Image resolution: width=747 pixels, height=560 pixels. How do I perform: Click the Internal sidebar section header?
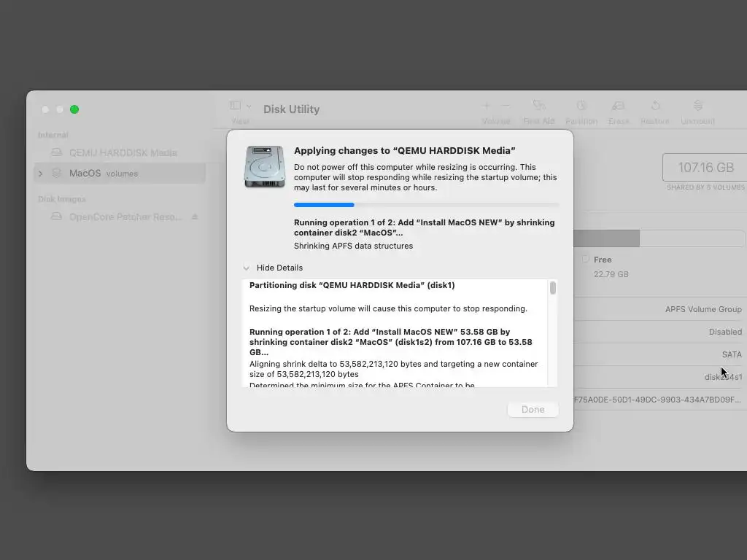pos(53,135)
